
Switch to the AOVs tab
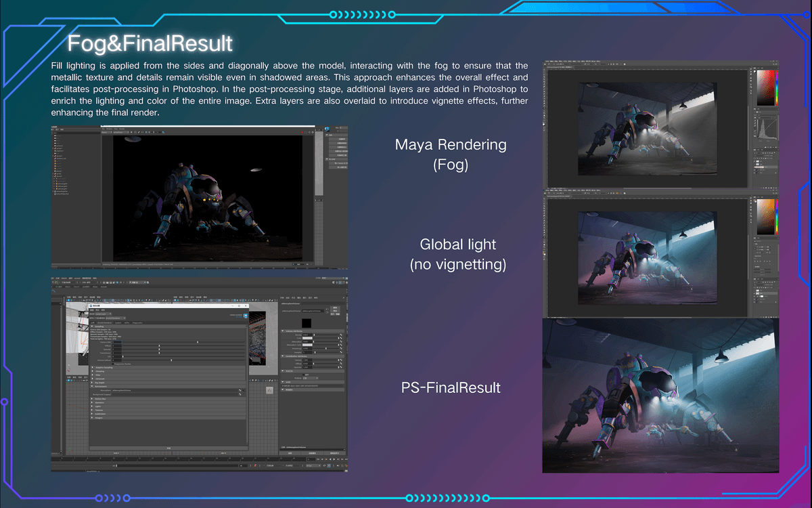click(127, 322)
